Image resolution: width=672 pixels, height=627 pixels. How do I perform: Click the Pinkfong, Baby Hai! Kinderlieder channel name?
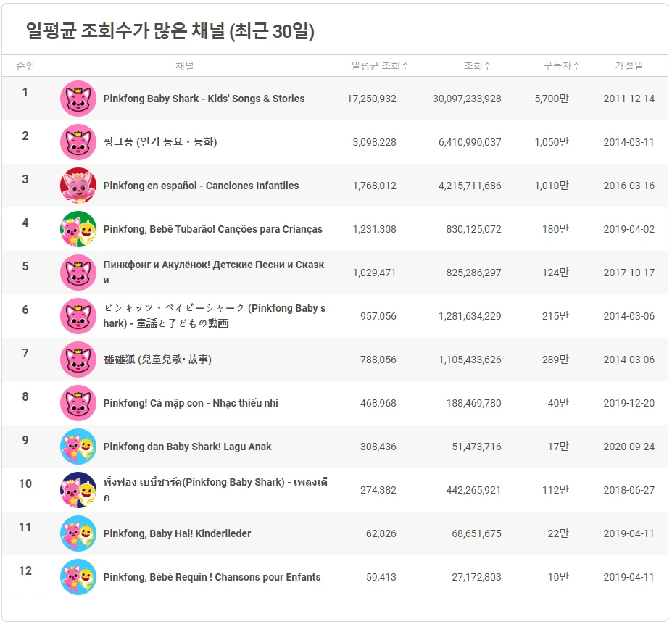[177, 533]
